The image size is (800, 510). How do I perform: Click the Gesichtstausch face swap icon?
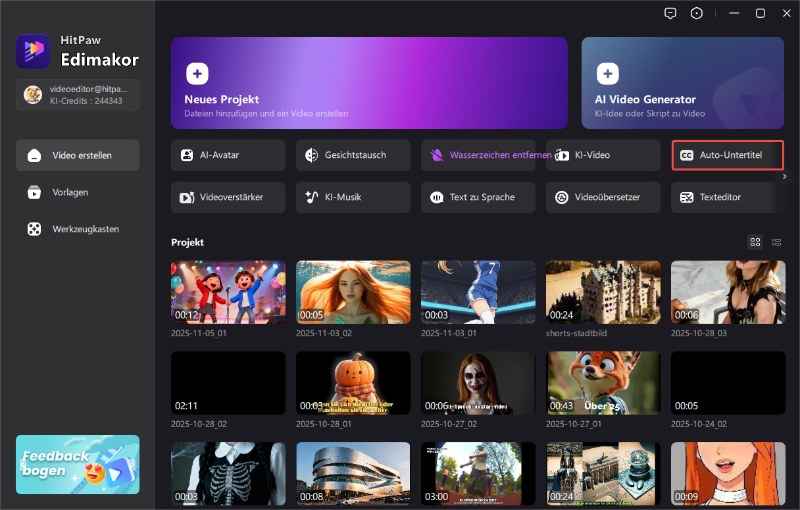tap(311, 155)
